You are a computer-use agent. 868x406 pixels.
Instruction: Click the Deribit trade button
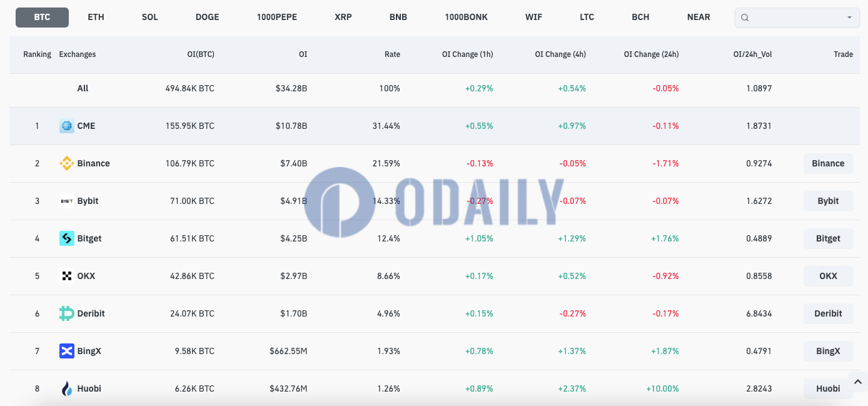(828, 313)
